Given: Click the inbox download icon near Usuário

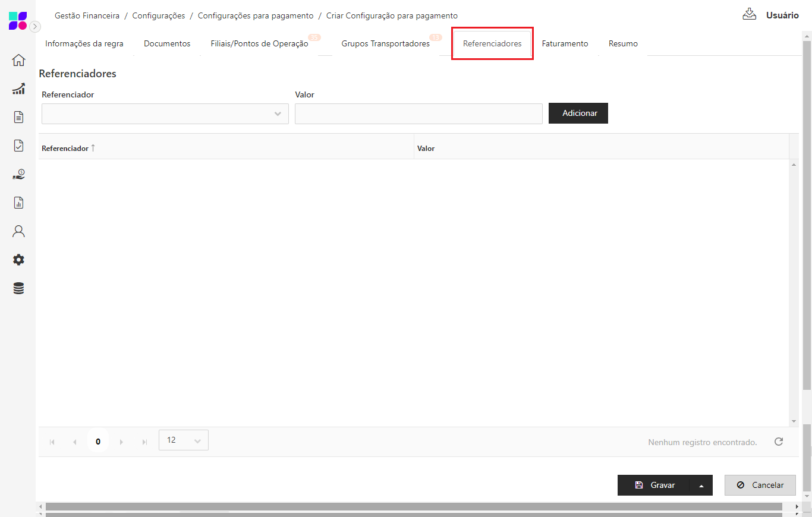Looking at the screenshot, I should pos(749,14).
